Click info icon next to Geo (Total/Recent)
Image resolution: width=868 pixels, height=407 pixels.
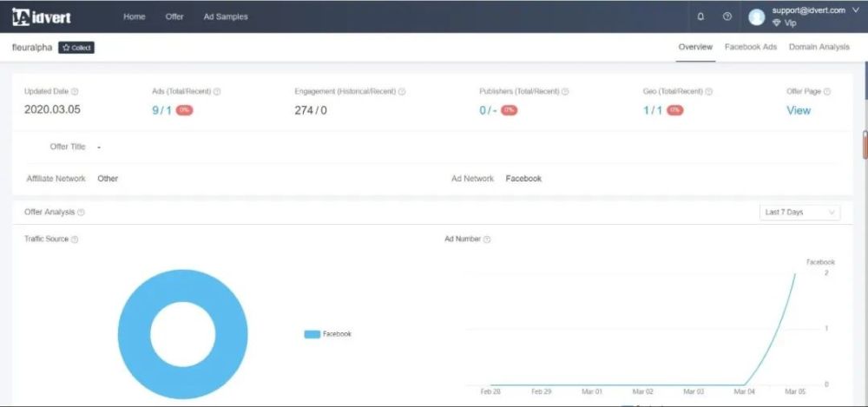709,92
